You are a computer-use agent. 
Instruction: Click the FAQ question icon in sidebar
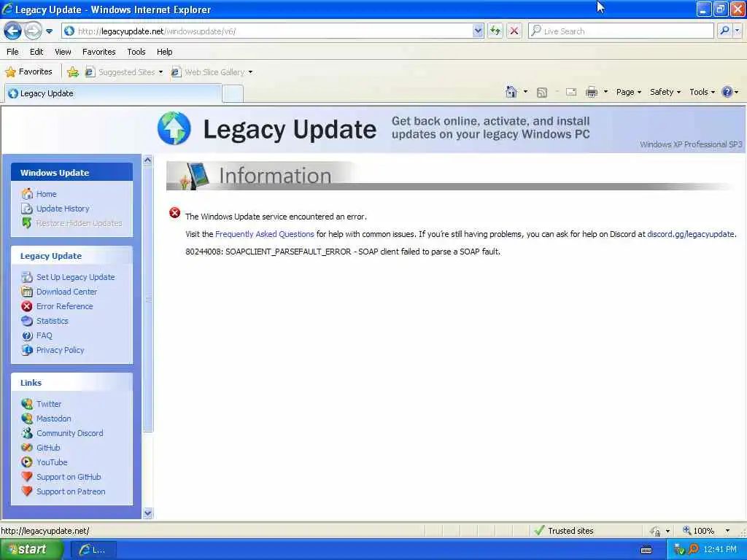pos(27,335)
